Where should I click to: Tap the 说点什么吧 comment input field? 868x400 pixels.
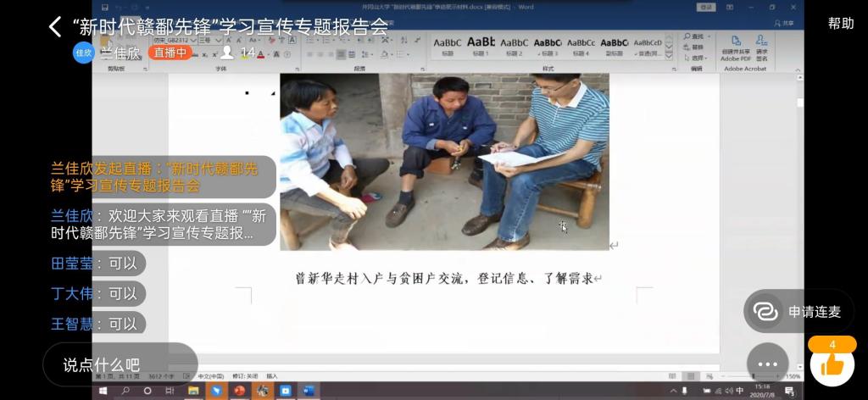[120, 364]
